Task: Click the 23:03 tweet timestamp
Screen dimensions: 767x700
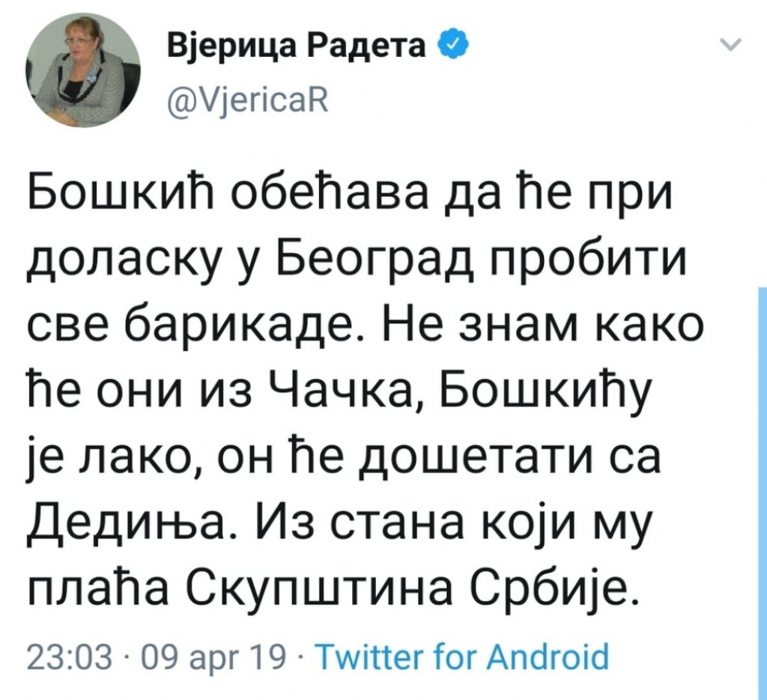Action: point(69,659)
